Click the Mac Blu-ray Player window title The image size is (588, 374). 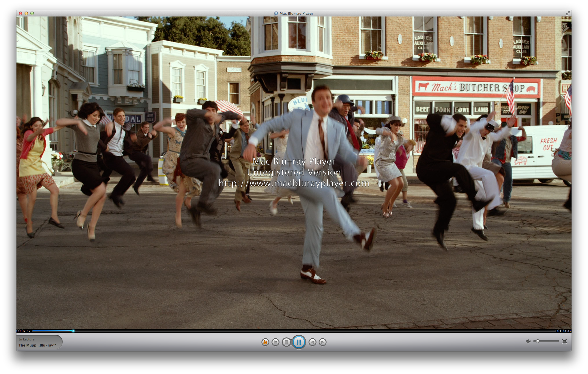point(296,13)
